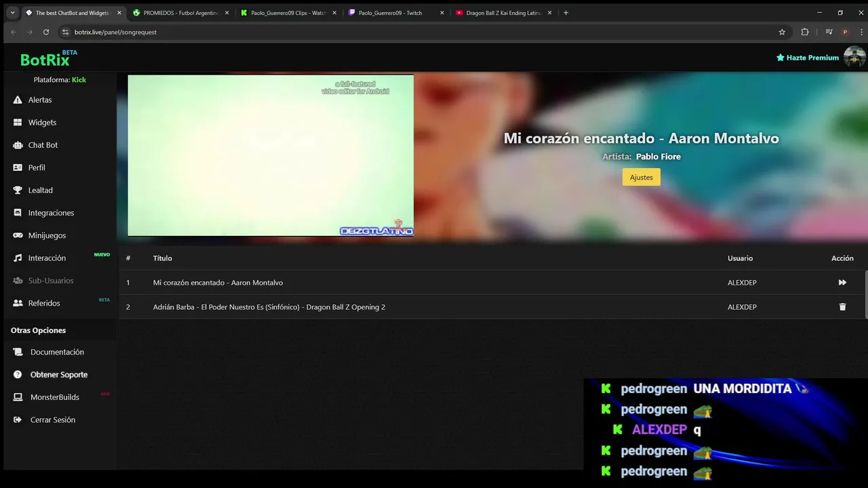Click the Integraciones icon
Image resolution: width=868 pixels, height=488 pixels.
point(18,213)
